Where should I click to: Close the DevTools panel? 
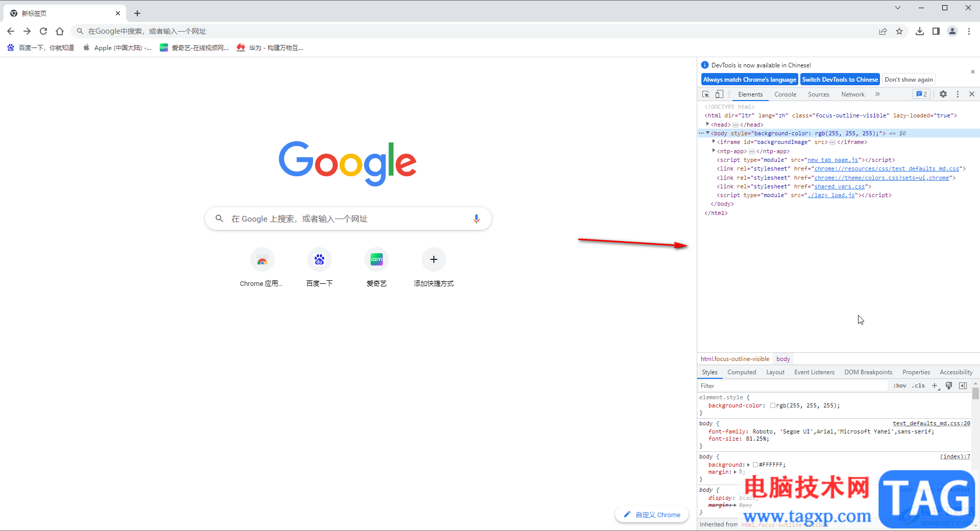(x=972, y=94)
